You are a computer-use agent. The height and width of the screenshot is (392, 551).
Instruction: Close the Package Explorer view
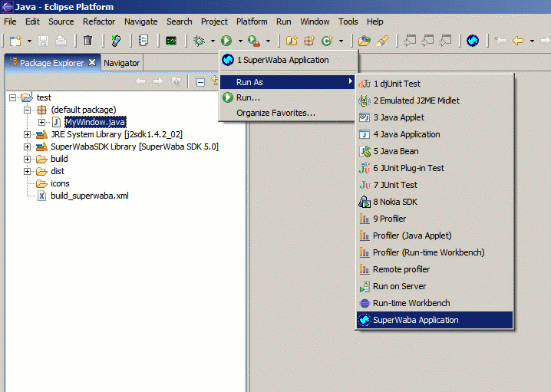92,63
